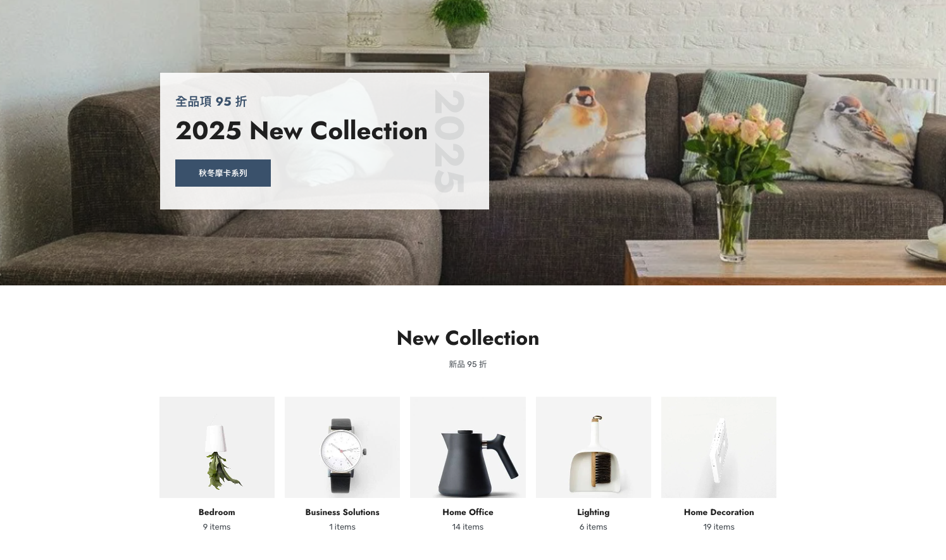The height and width of the screenshot is (560, 946).
Task: Select the Home Office kettle image
Action: 468,447
